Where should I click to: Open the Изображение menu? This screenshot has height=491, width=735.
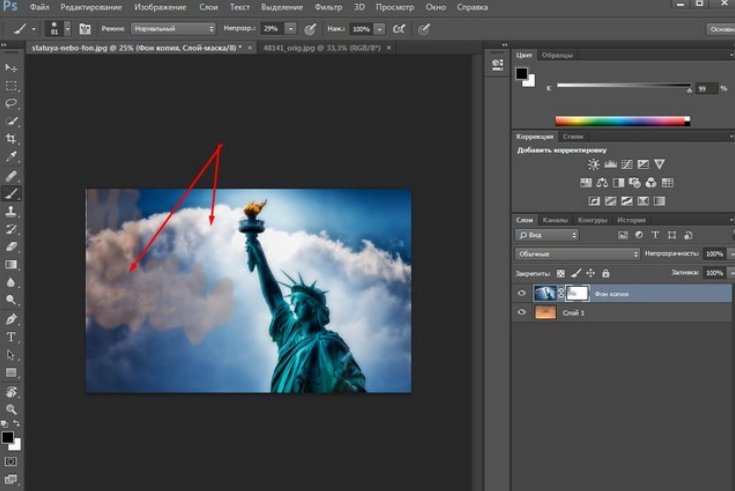(160, 8)
